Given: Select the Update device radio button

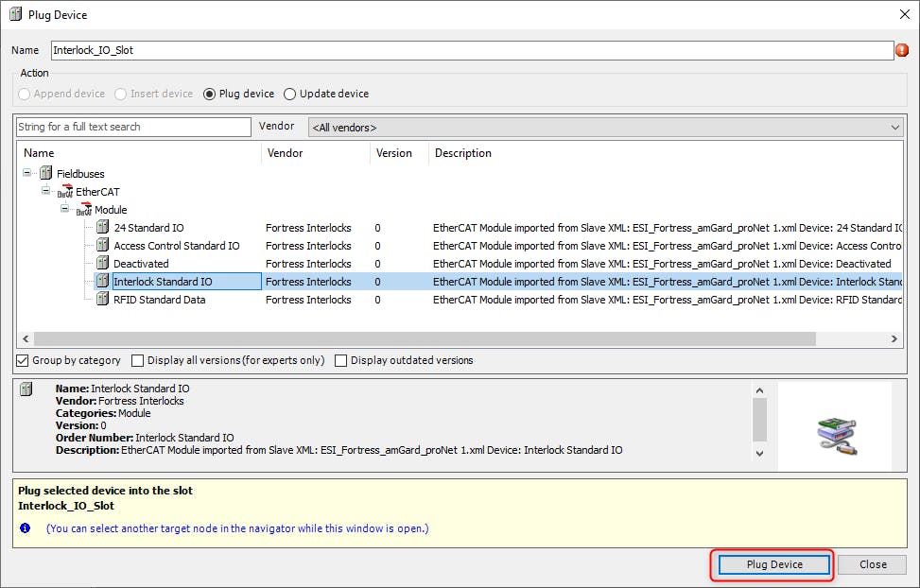Looking at the screenshot, I should tap(289, 94).
